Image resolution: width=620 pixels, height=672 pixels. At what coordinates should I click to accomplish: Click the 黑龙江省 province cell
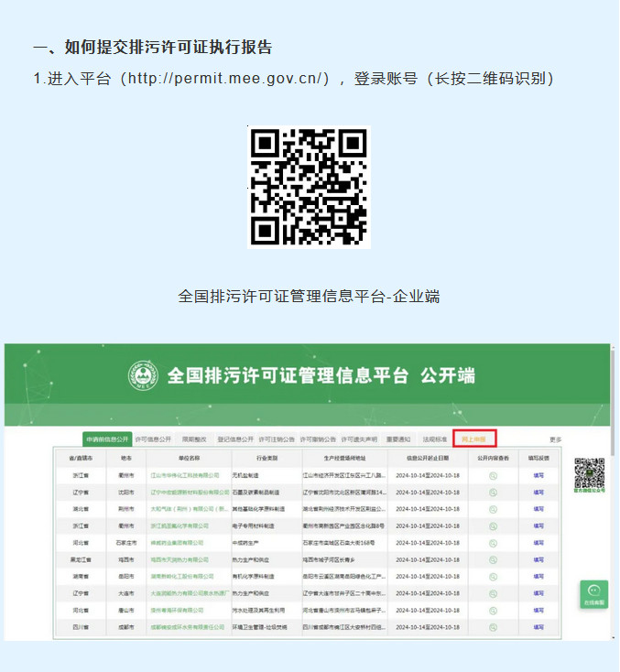(81, 559)
